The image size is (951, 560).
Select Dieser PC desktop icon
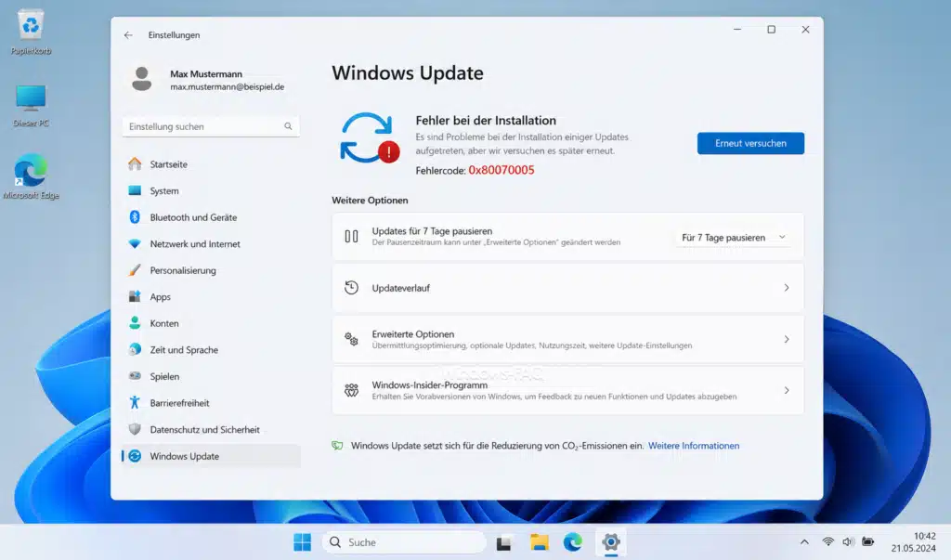pos(31,106)
